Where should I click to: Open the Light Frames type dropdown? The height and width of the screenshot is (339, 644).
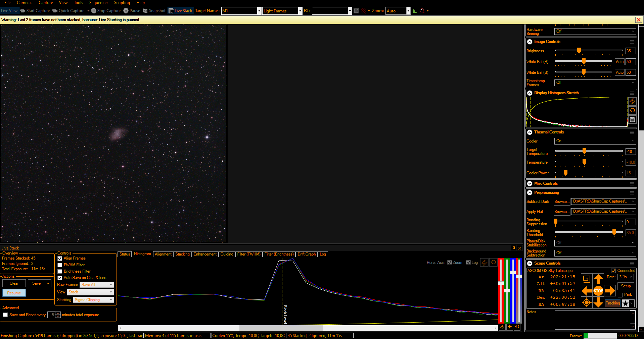(x=300, y=11)
